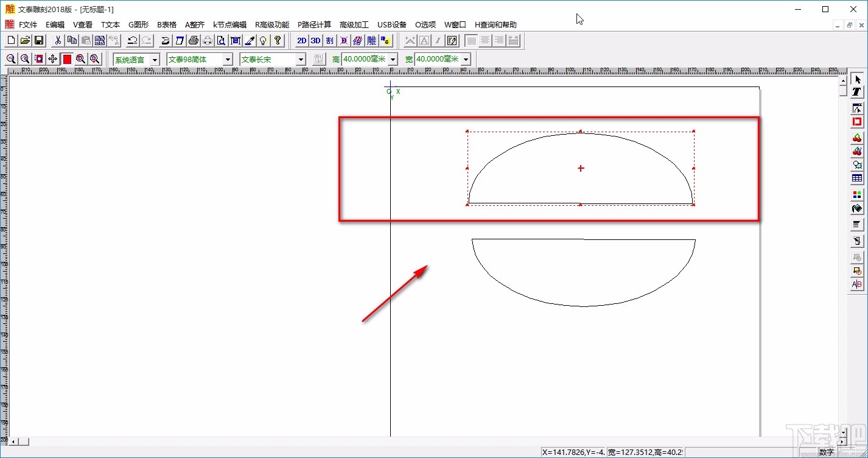
Task: Open help with the question mark icon
Action: 278,41
